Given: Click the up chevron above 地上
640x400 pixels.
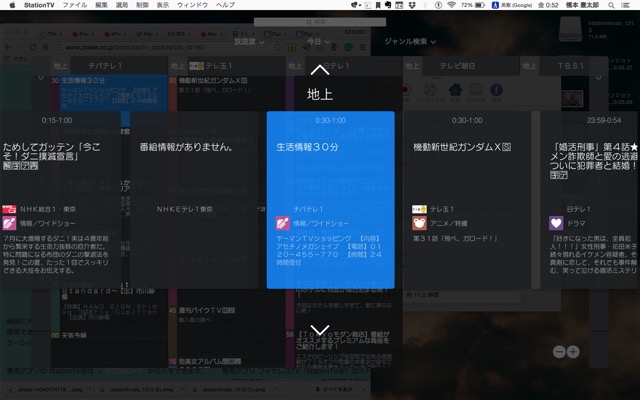Looking at the screenshot, I should 320,70.
